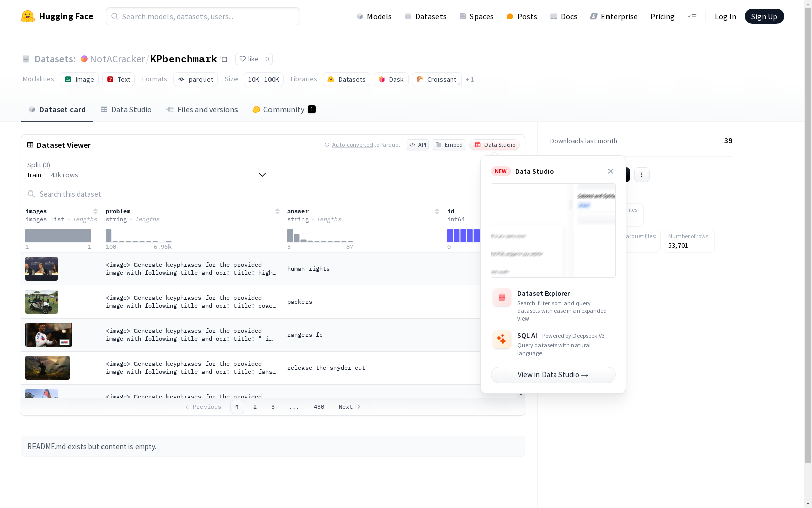Go to Previous page

pos(203,407)
